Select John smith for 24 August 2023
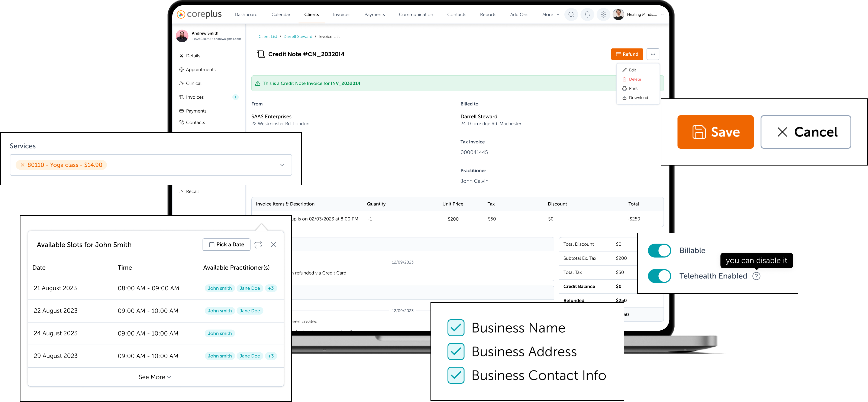The height and width of the screenshot is (402, 868). 220,334
